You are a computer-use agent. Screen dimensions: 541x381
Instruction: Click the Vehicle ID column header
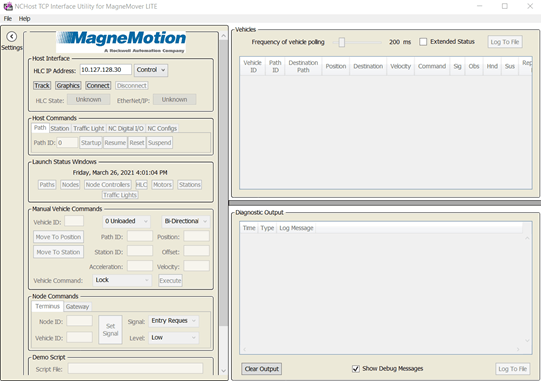coord(252,66)
